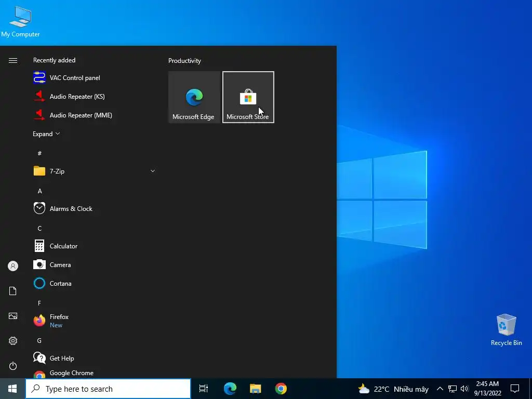Screen dimensions: 532x399
Task: Open the Microsoft Store tile
Action: pos(248,97)
